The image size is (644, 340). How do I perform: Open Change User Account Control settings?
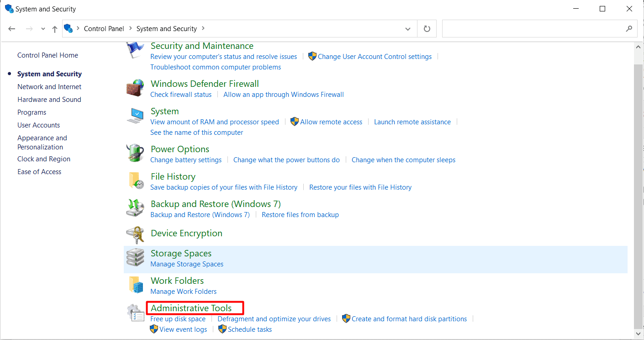[x=375, y=57]
